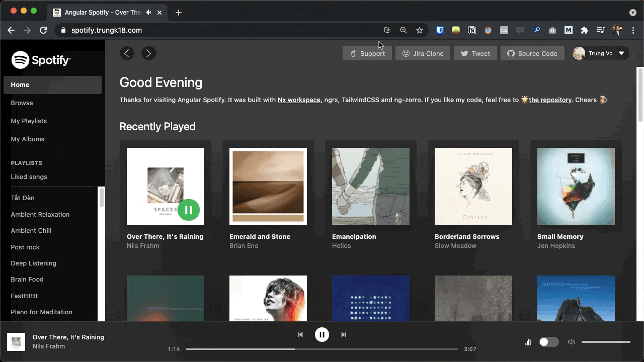Adjust the volume slider
This screenshot has width=644, height=362.
pyautogui.click(x=606, y=342)
